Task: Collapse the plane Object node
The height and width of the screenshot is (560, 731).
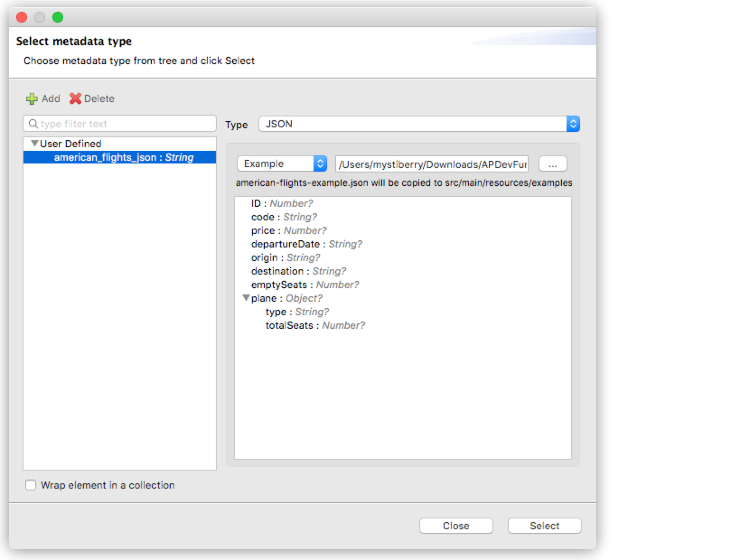Action: point(247,298)
